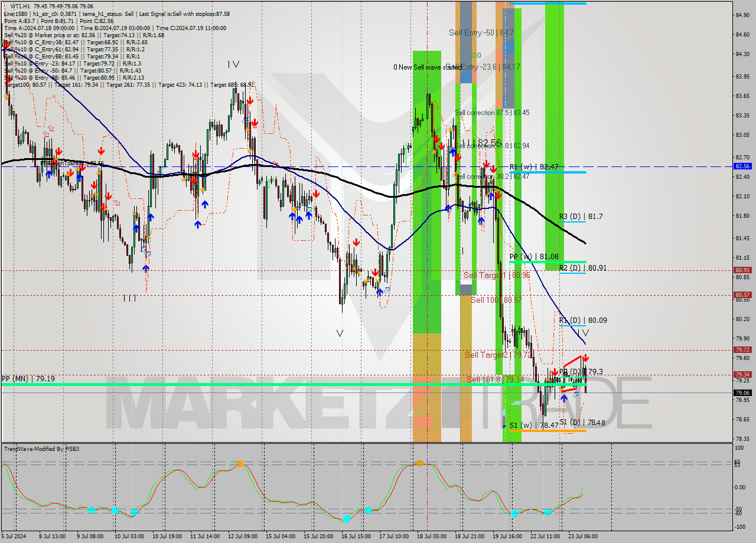Screen dimensions: 756x543
Task: Click the orange dot at the TrendWave peak near 12 Jul
Action: click(x=242, y=465)
